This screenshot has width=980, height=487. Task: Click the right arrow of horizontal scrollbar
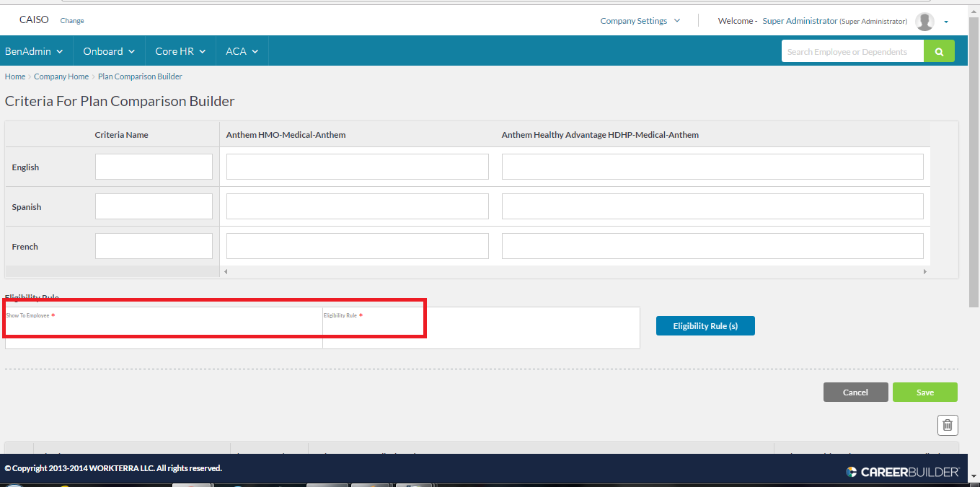(x=924, y=272)
